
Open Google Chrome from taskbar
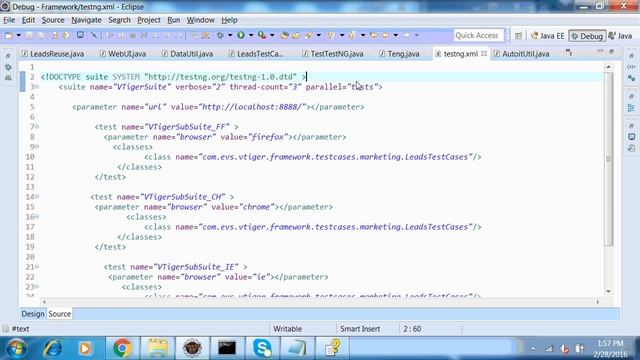(x=122, y=348)
